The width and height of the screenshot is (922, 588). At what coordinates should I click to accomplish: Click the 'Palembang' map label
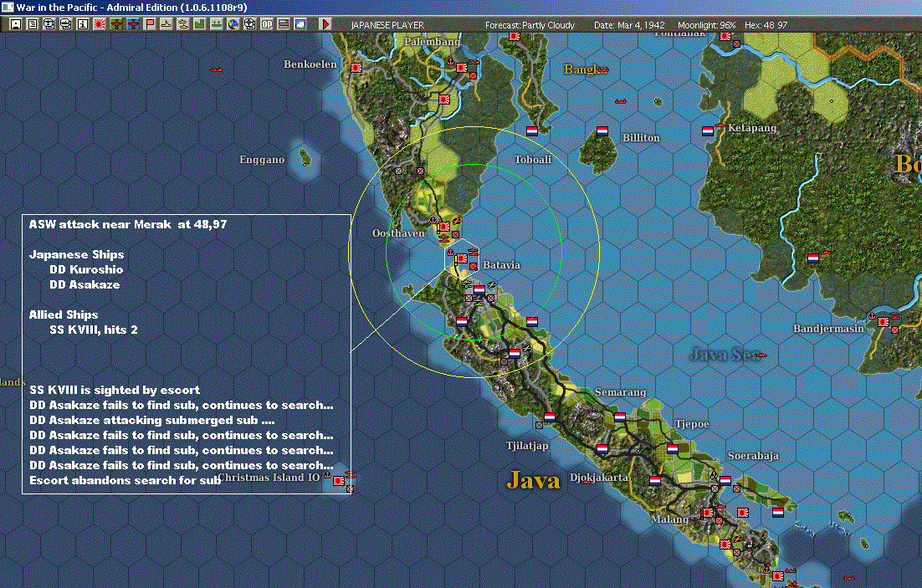pos(433,42)
